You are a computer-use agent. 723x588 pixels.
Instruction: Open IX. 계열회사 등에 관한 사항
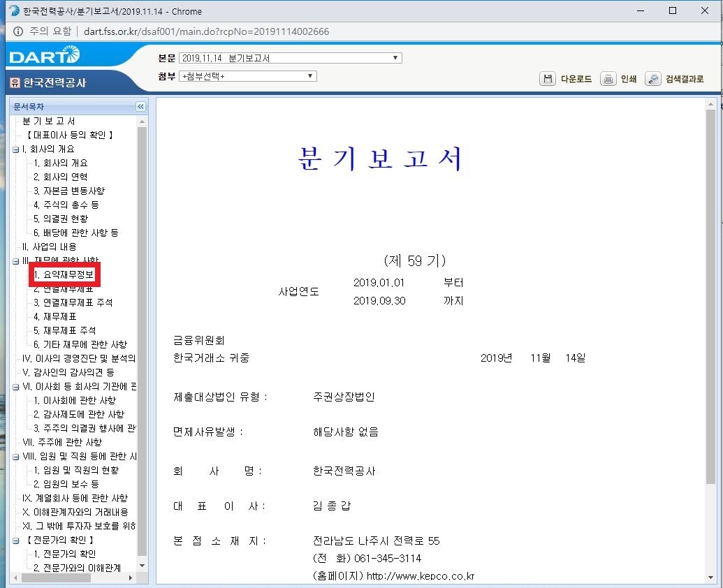pos(75,498)
